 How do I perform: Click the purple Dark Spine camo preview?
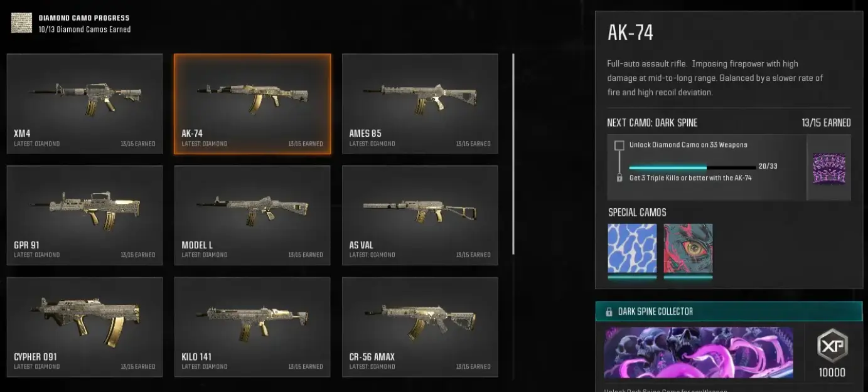(x=829, y=168)
